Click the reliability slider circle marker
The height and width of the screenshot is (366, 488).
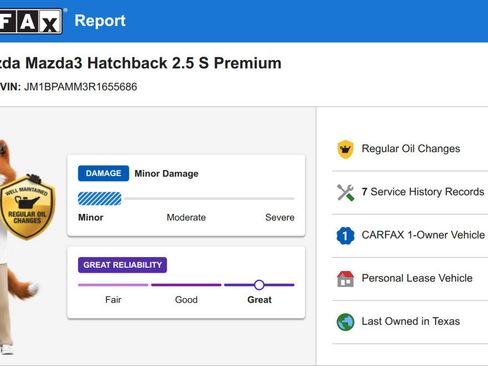[x=259, y=285]
